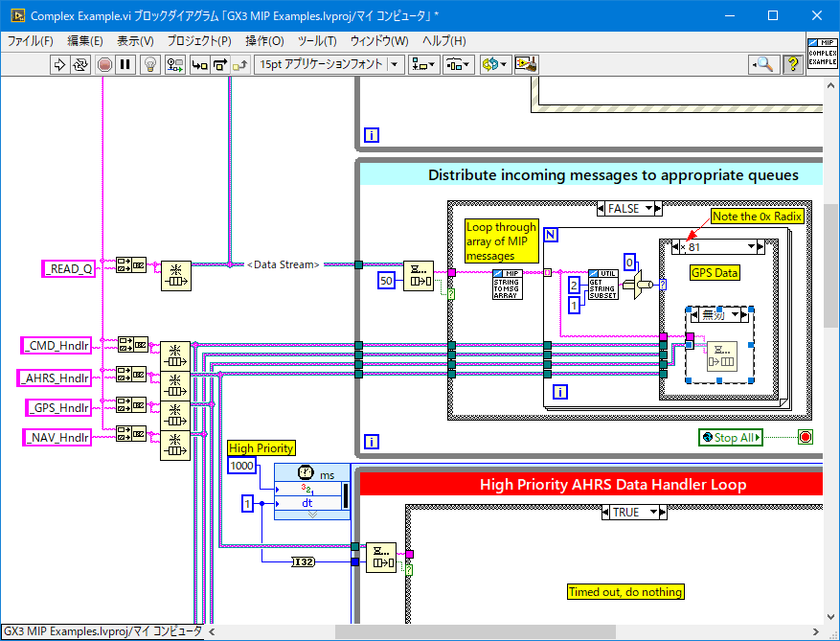
Task: Toggle Retain Wire Values button
Action: click(174, 65)
